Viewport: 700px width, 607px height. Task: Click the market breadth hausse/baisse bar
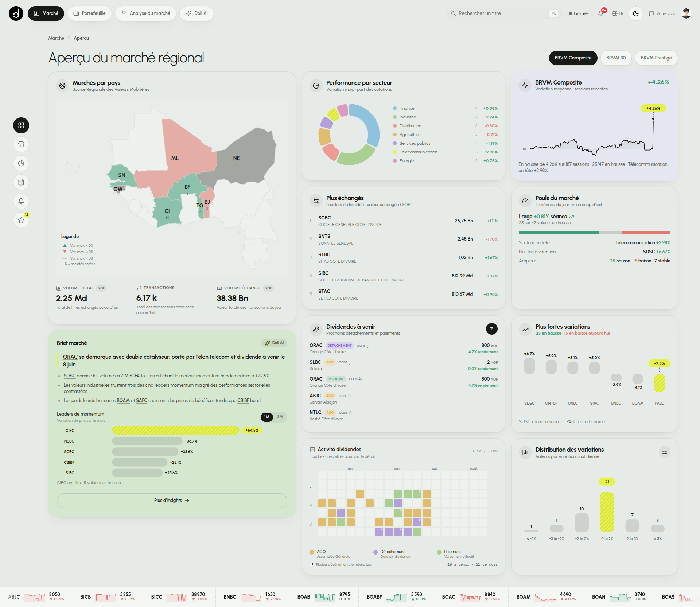(594, 233)
